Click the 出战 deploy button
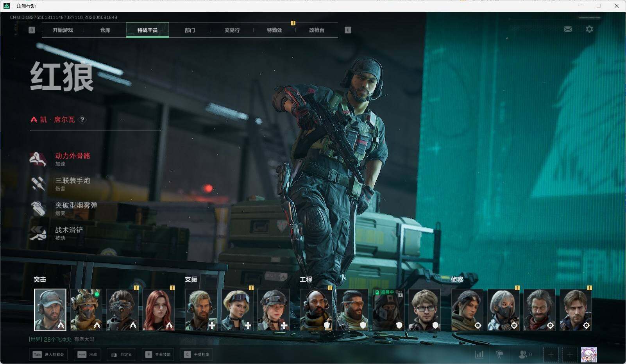The height and width of the screenshot is (364, 626). [88, 355]
